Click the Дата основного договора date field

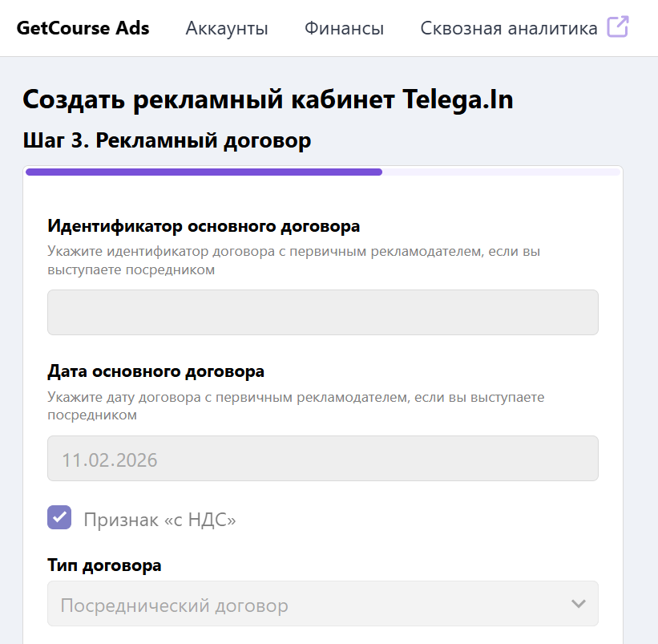pyautogui.click(x=323, y=457)
